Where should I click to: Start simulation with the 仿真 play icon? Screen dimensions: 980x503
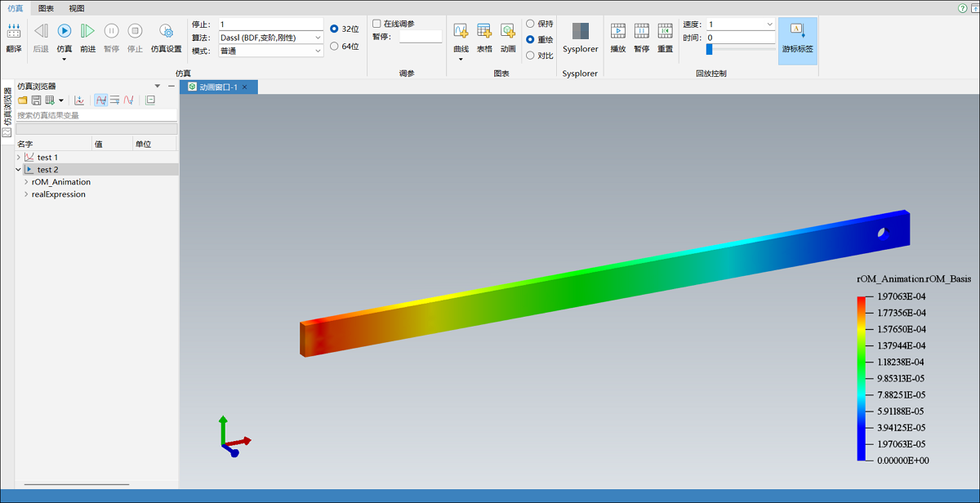[64, 32]
